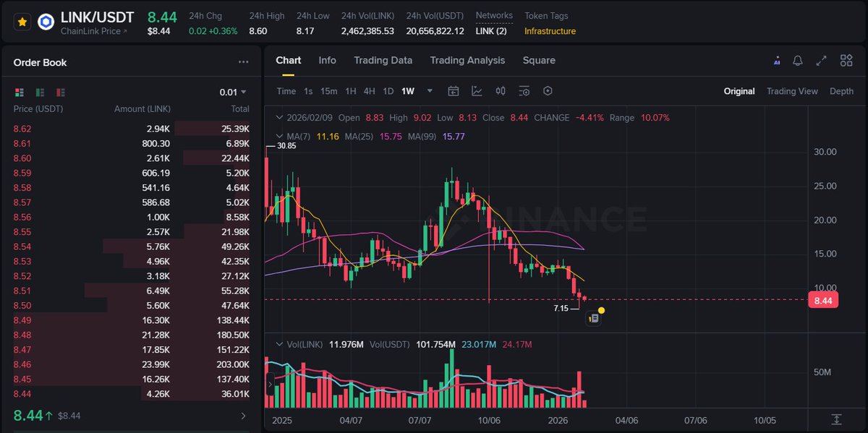Select the 1W chart interval
The height and width of the screenshot is (433, 868).
(408, 91)
